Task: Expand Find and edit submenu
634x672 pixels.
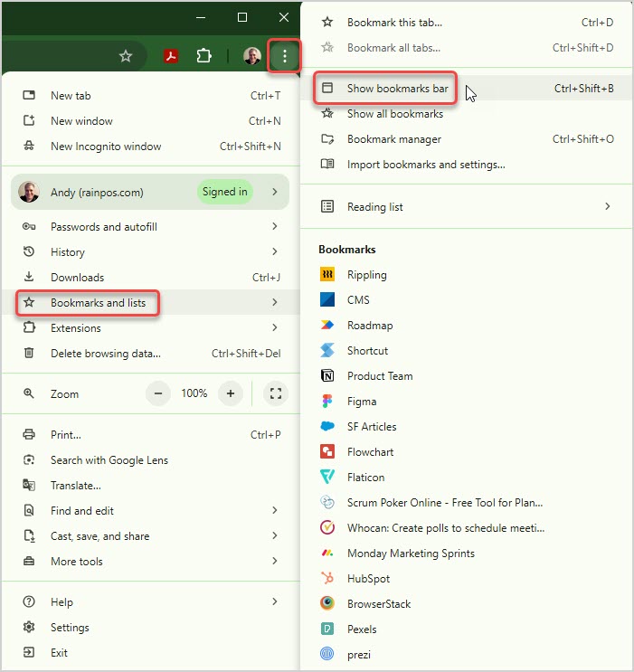Action: 151,510
